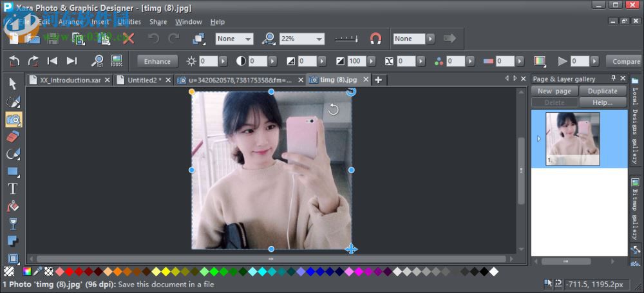This screenshot has width=644, height=293.
Task: Click the color temperature bar icon
Action: 488,61
